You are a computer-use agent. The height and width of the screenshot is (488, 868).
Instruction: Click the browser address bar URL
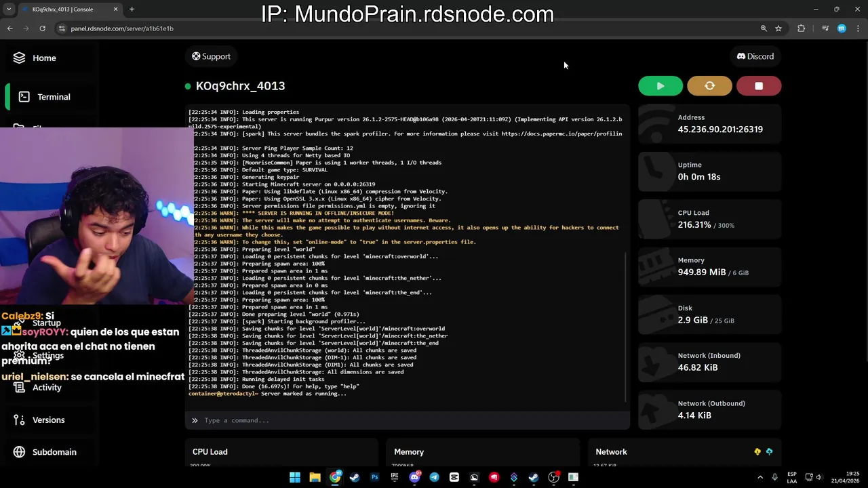point(122,28)
